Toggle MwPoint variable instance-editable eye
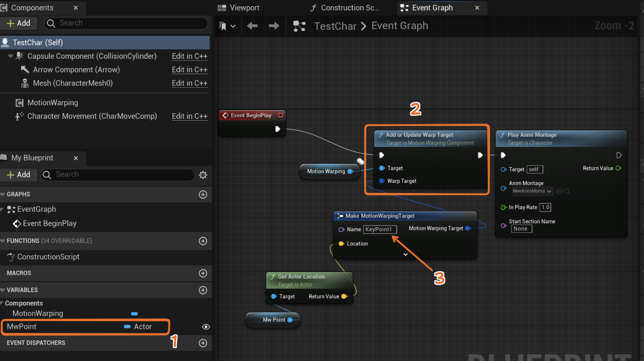The width and height of the screenshot is (644, 361). coord(206,327)
